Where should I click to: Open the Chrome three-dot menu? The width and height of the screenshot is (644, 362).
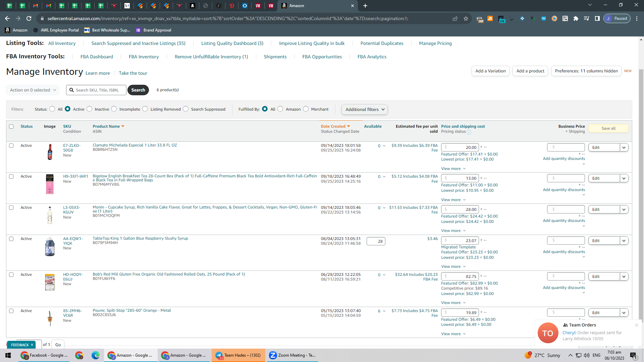(637, 18)
